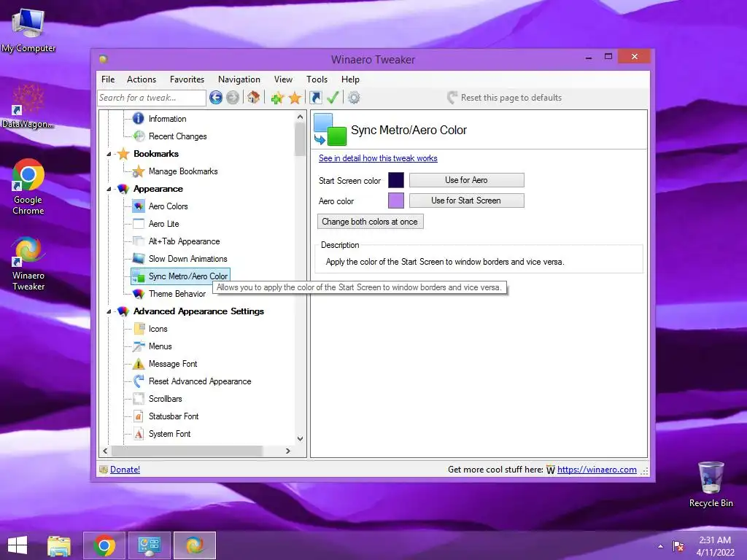The height and width of the screenshot is (560, 747).
Task: Launch Google Chrome from the taskbar
Action: pos(104,545)
